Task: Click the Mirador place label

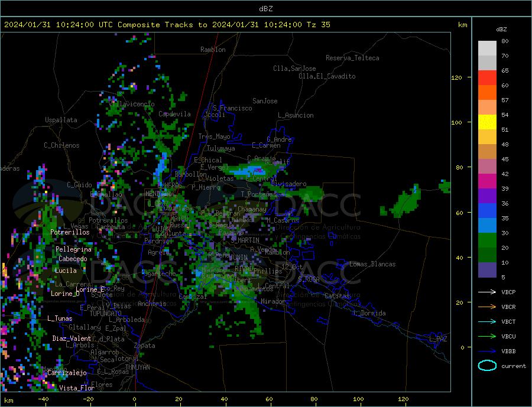Action: [273, 301]
